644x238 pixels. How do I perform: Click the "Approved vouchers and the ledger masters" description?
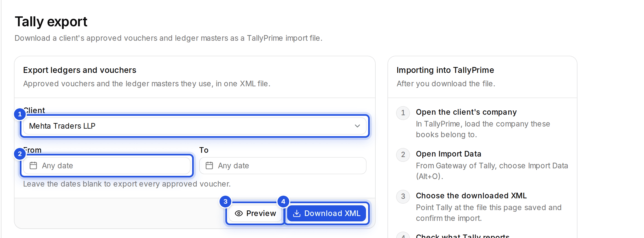tap(147, 84)
